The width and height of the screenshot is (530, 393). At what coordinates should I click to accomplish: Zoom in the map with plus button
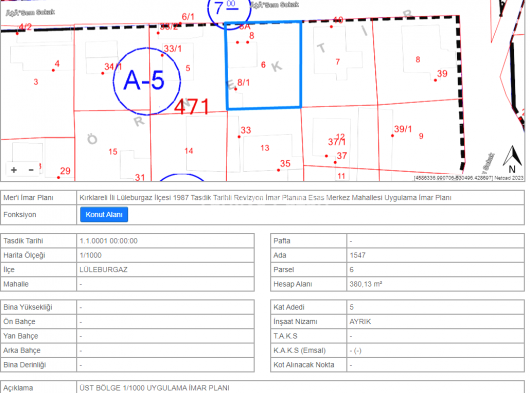click(14, 170)
